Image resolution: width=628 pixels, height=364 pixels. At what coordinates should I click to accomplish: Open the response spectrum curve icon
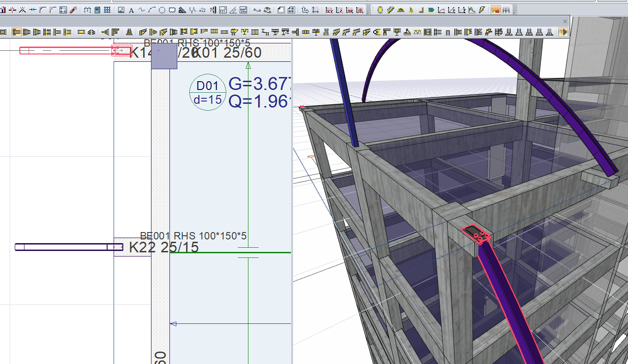tap(472, 10)
